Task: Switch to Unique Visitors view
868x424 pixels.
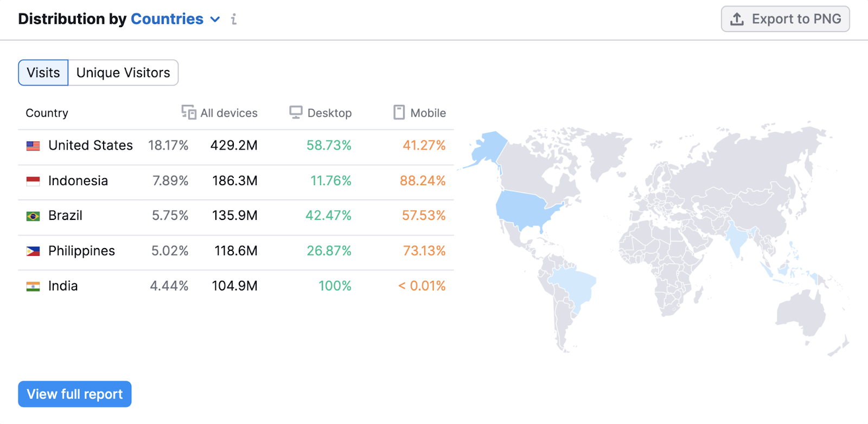Action: pyautogui.click(x=123, y=73)
